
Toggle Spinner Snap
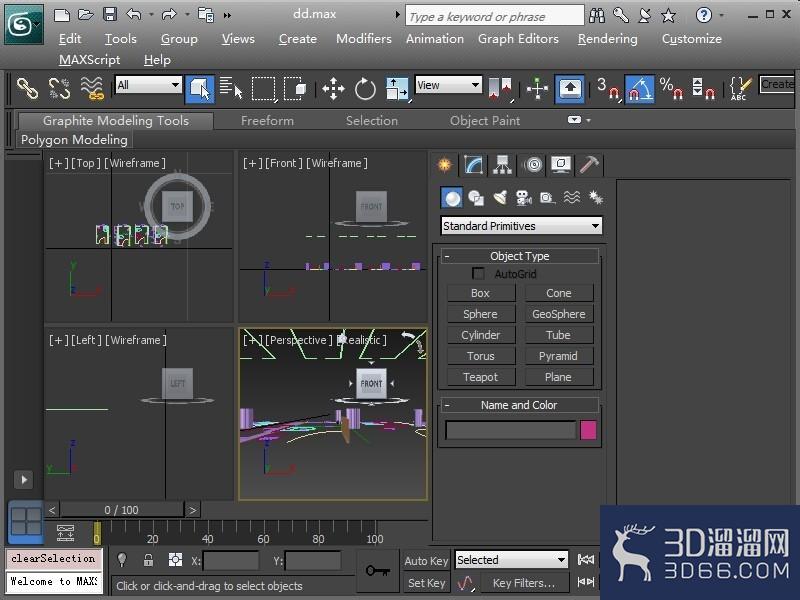coord(704,89)
